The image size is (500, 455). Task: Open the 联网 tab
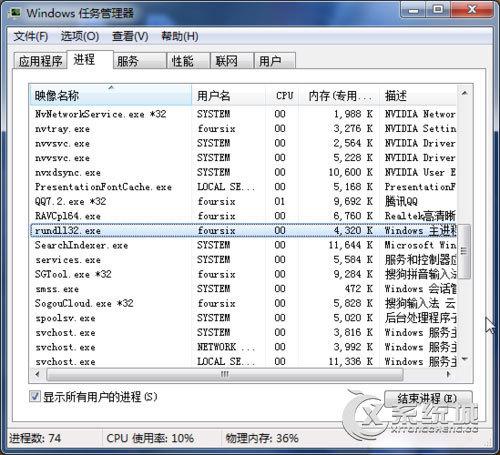[x=232, y=61]
